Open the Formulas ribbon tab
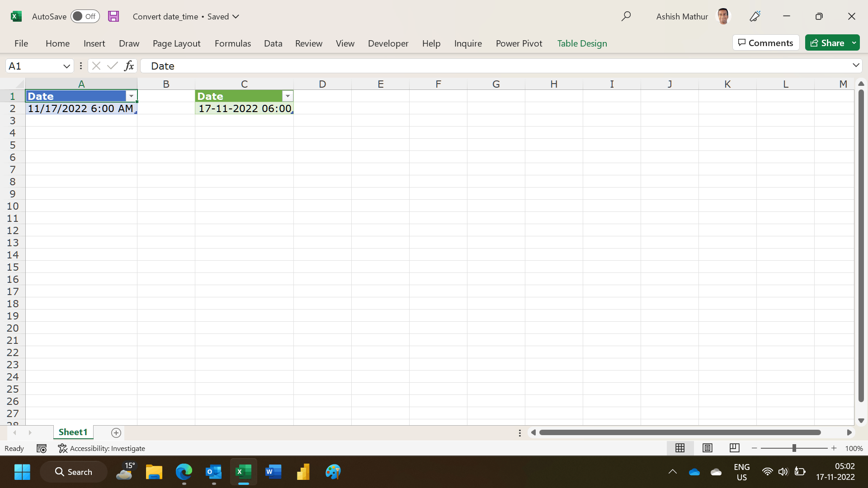The width and height of the screenshot is (868, 488). [x=232, y=43]
